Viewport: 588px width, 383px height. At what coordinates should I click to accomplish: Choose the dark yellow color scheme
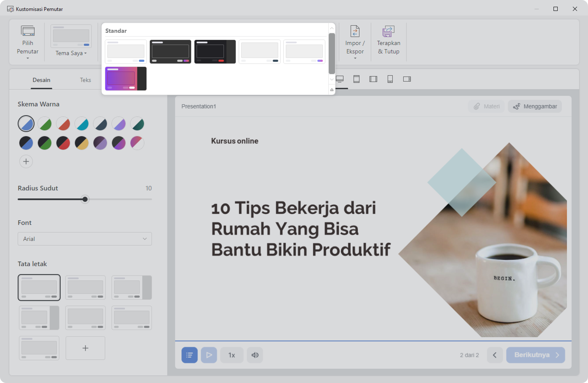click(x=81, y=143)
